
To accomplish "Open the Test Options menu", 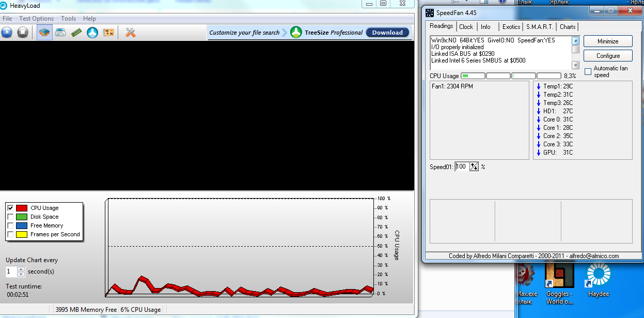I will [36, 19].
